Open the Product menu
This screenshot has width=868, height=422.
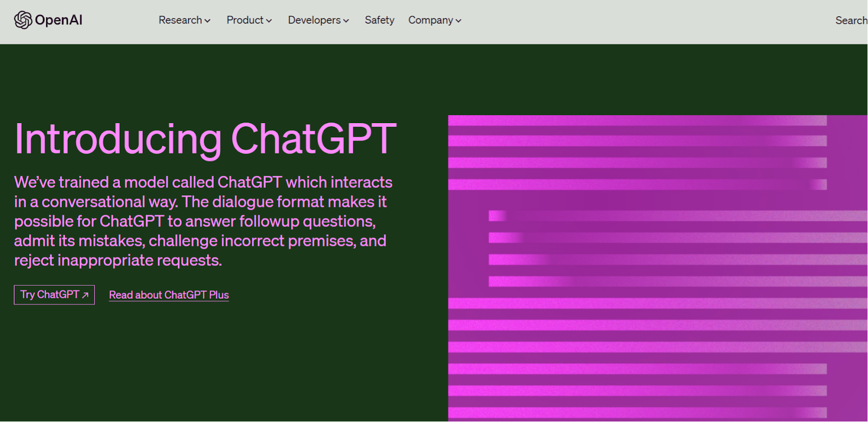point(249,20)
